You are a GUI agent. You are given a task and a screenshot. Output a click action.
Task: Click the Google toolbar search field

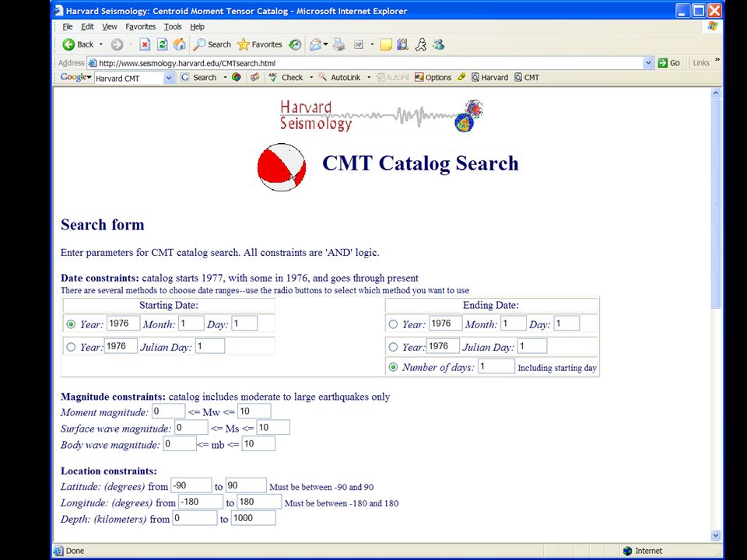pos(130,78)
